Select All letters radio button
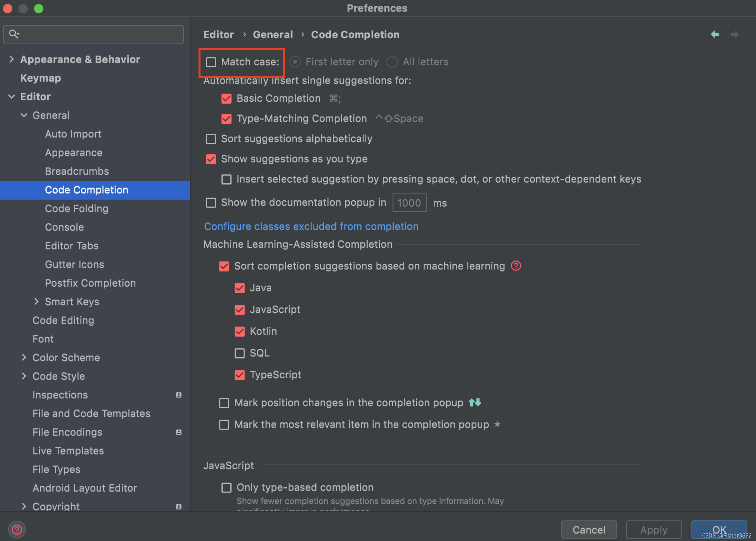The image size is (756, 541). [x=392, y=62]
